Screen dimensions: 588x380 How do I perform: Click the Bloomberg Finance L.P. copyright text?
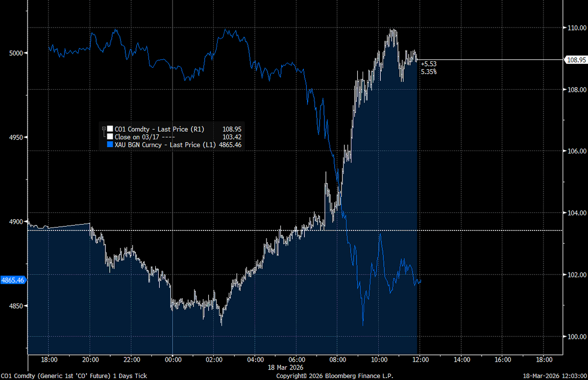pos(335,376)
